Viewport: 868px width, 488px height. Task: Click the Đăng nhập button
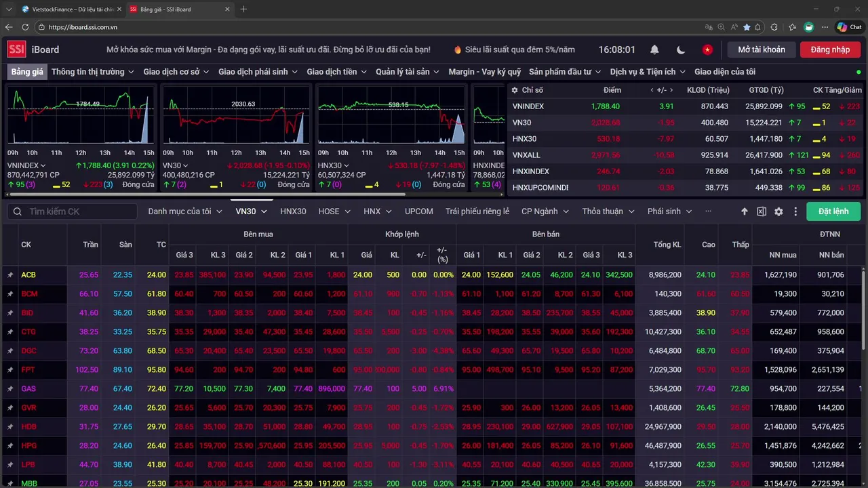830,49
